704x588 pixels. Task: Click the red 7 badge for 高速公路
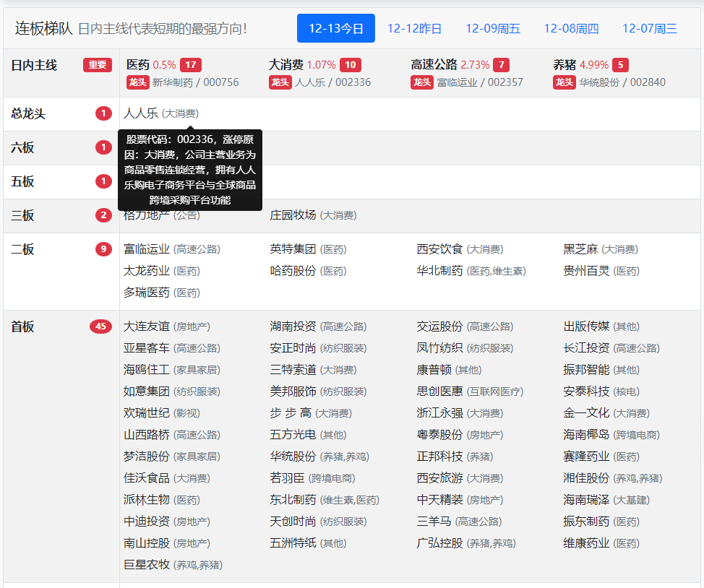click(x=501, y=64)
